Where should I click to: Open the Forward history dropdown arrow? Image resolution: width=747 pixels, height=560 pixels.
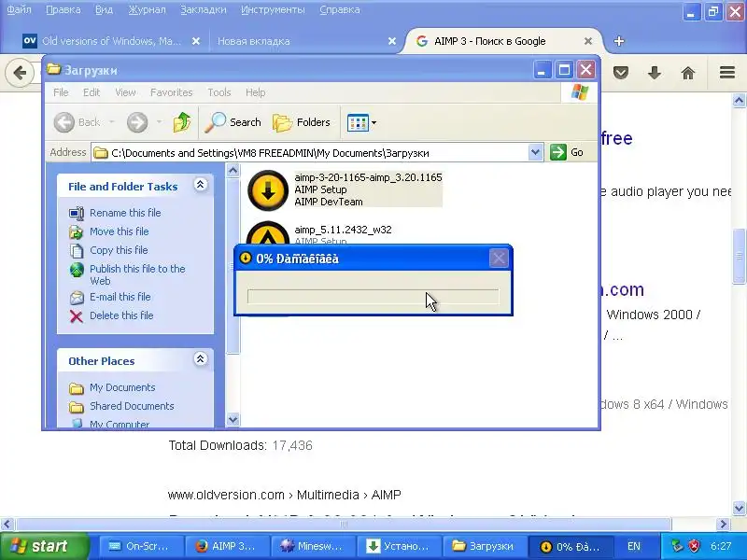pyautogui.click(x=159, y=122)
